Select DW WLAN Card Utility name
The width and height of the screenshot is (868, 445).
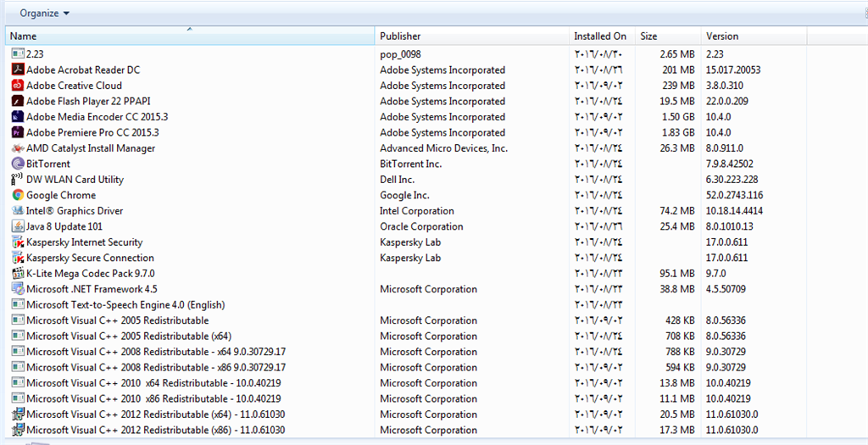(75, 180)
